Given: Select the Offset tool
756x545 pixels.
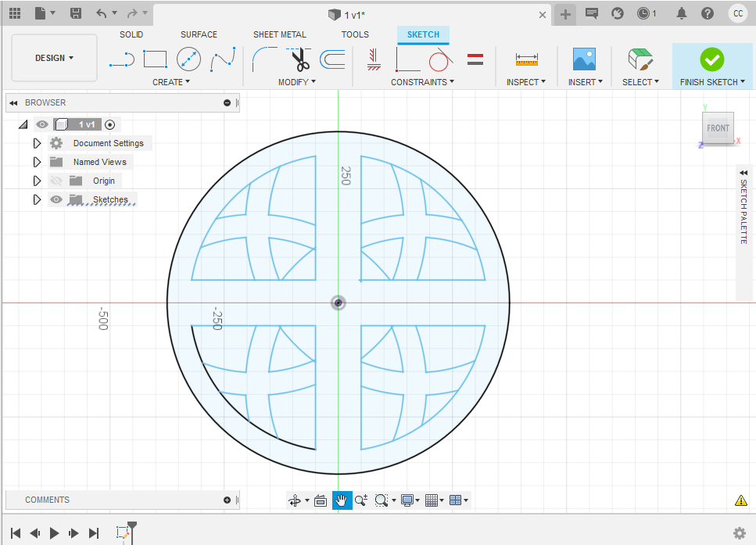Looking at the screenshot, I should pyautogui.click(x=333, y=59).
